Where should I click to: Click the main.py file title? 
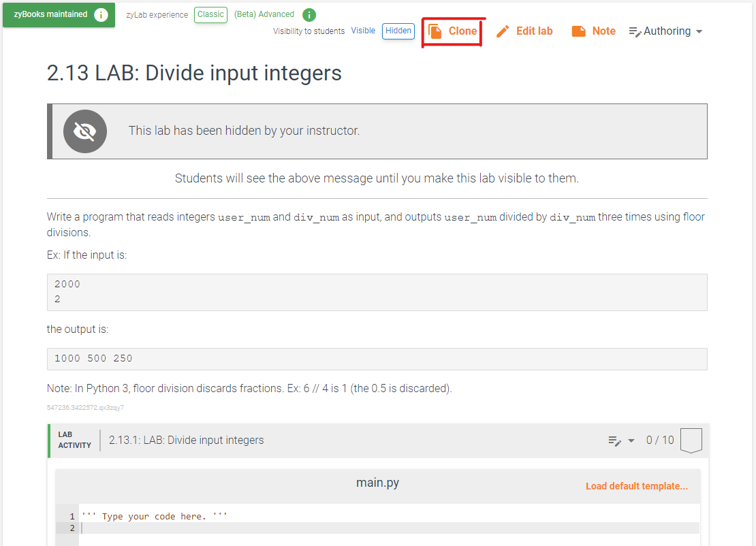[x=377, y=483]
